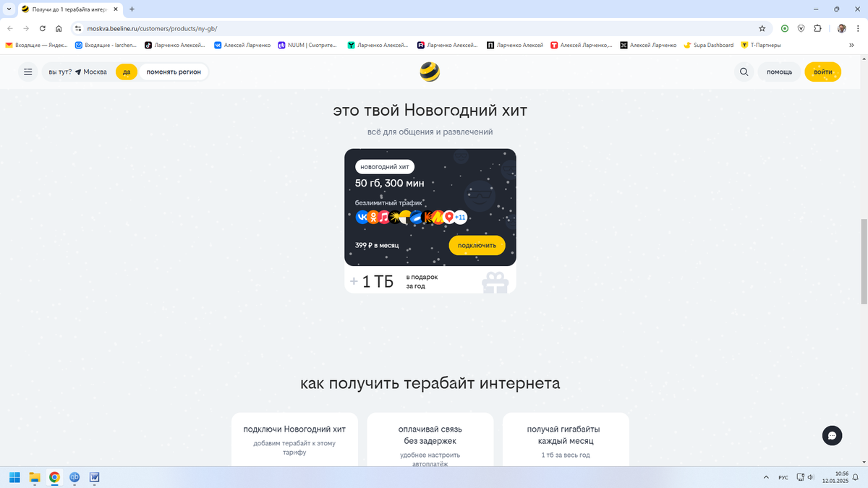This screenshot has height=488, width=868.
Task: Confirm region with the 'да' button
Action: (127, 72)
